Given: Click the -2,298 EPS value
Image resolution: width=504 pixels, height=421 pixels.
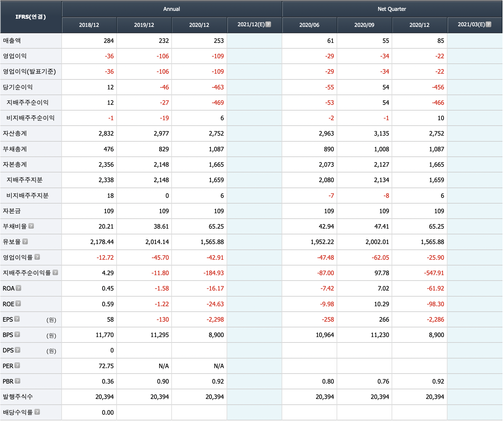Looking at the screenshot, I should coord(215,320).
